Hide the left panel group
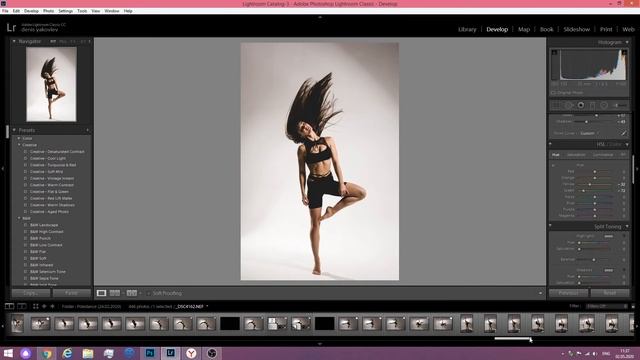 (x=3, y=168)
